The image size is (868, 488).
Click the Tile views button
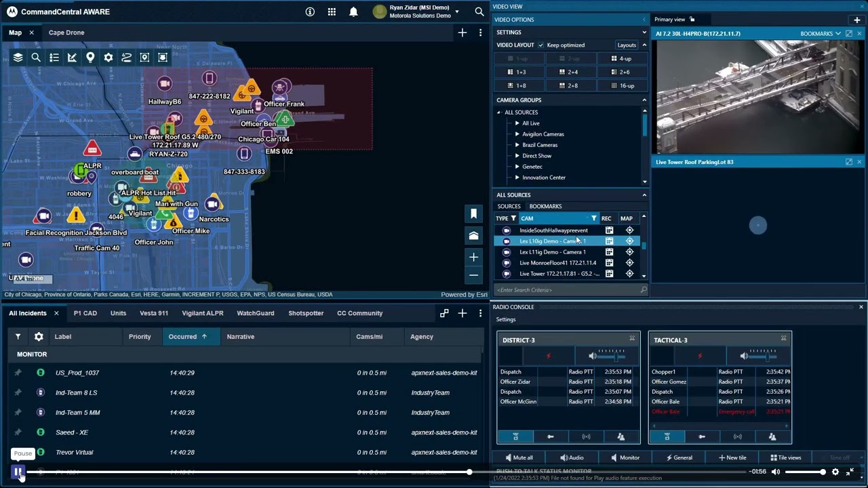click(x=785, y=457)
